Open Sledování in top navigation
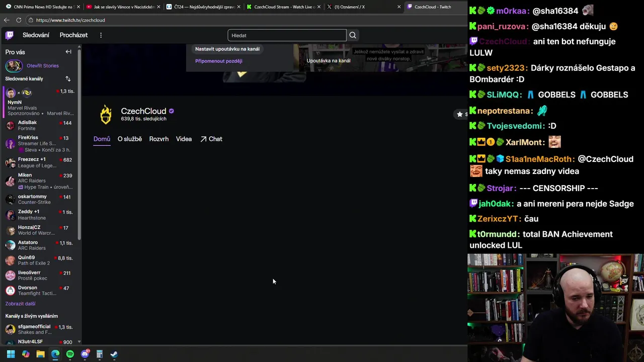This screenshot has width=644, height=362. tap(36, 35)
